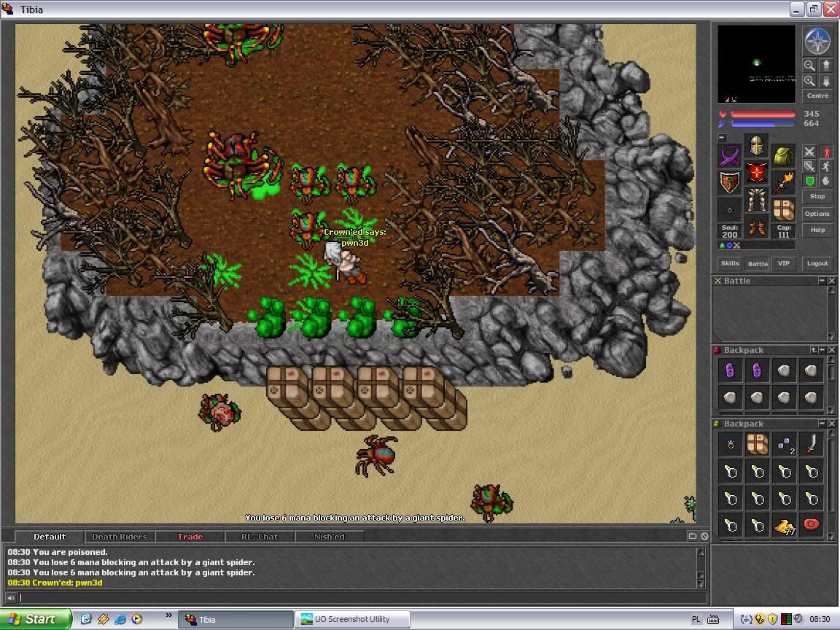Viewport: 840px width, 630px height.
Task: Select the two blue pearls in Backpack
Action: click(785, 444)
